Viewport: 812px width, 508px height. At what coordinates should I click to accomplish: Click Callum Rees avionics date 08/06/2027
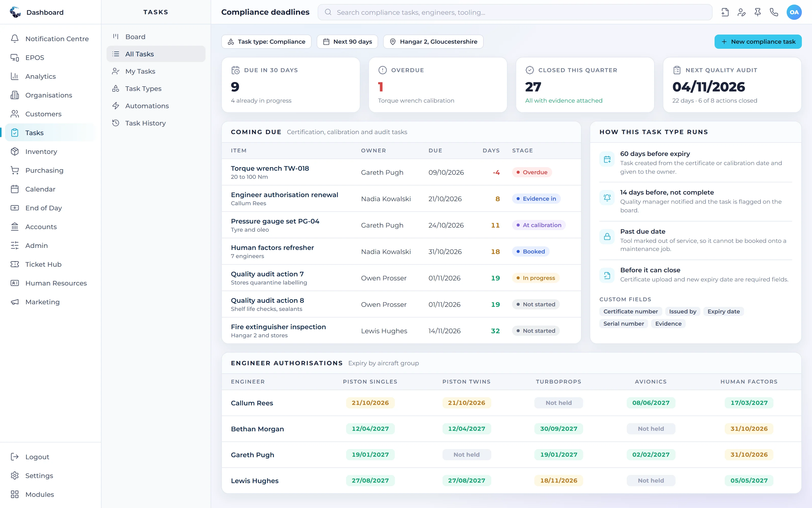[651, 403]
